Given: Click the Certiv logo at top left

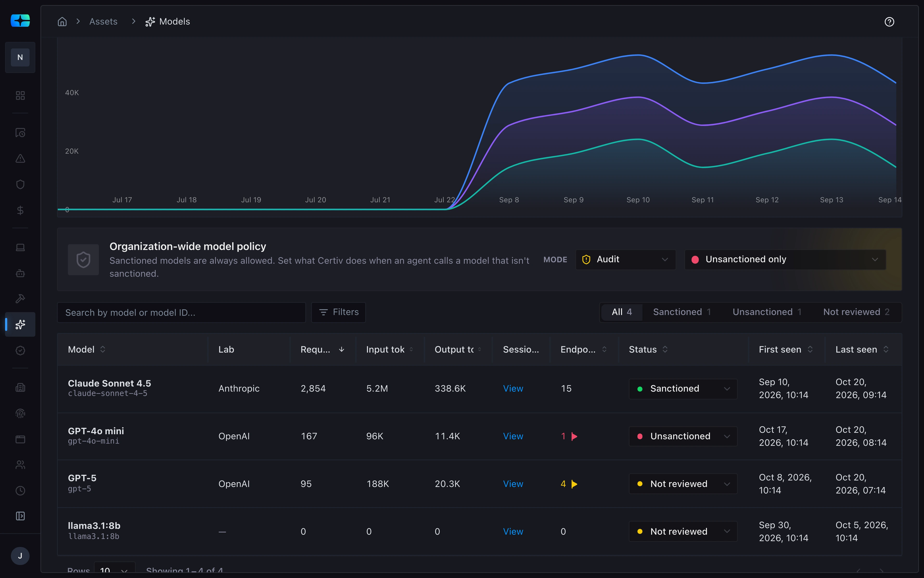Looking at the screenshot, I should click(x=20, y=21).
